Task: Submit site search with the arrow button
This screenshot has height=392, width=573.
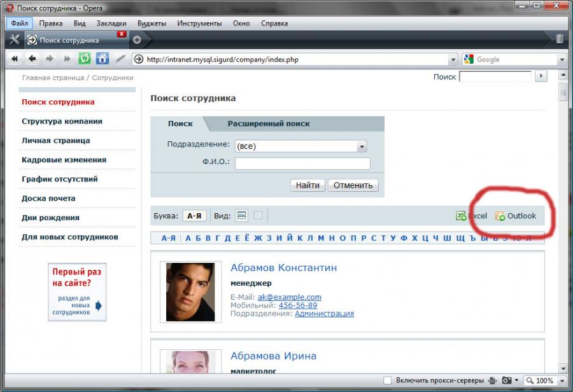Action: pos(541,76)
